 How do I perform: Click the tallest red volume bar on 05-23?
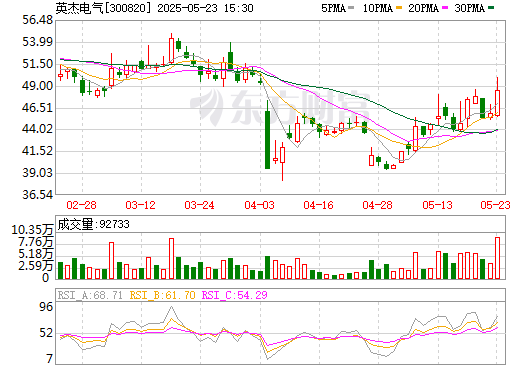click(x=497, y=258)
